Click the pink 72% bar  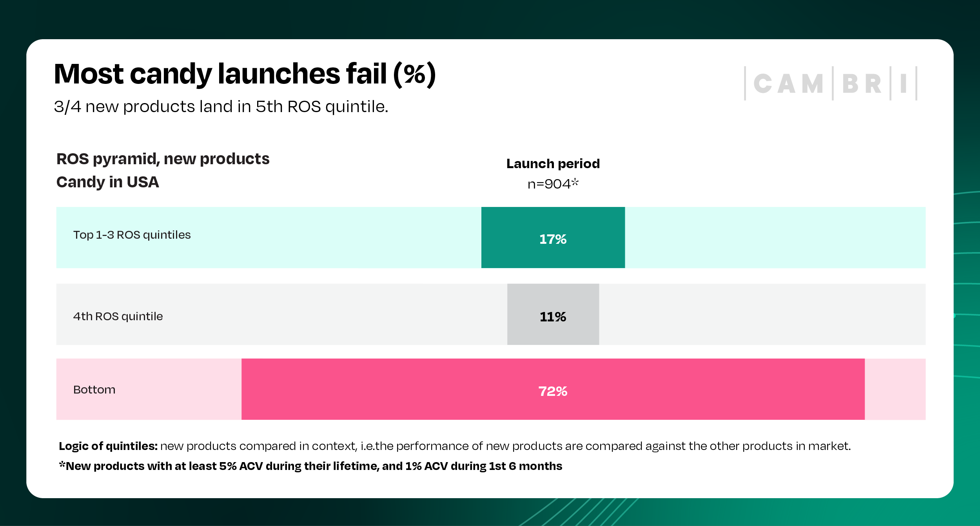click(553, 389)
